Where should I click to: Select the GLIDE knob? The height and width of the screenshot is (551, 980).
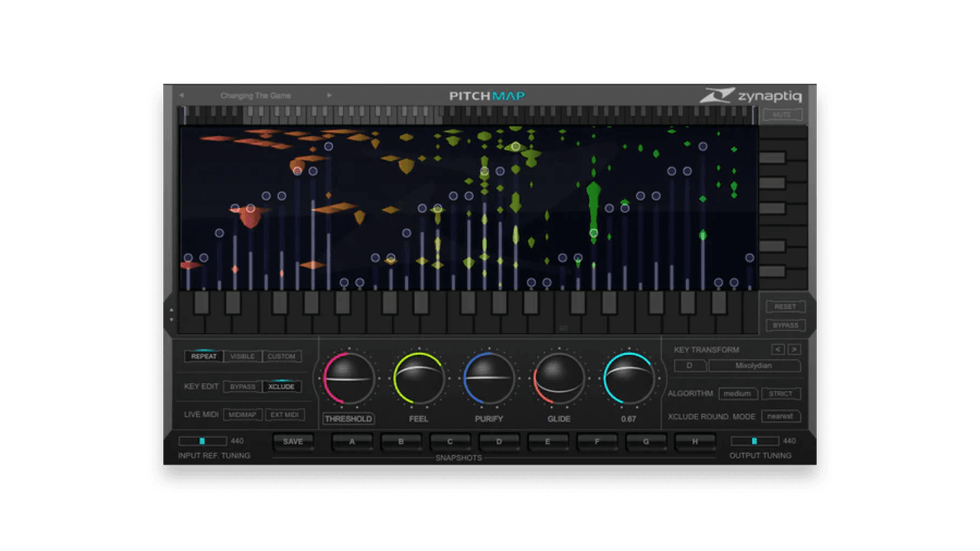click(x=558, y=378)
